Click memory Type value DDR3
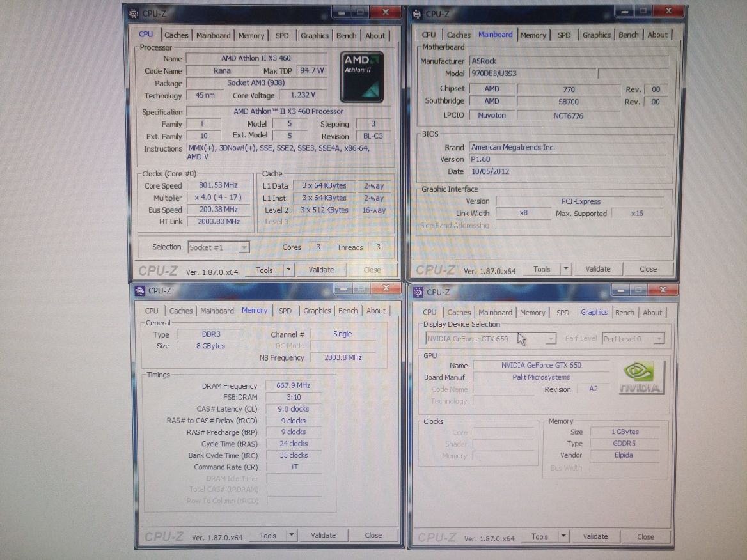The width and height of the screenshot is (747, 560). pyautogui.click(x=211, y=334)
